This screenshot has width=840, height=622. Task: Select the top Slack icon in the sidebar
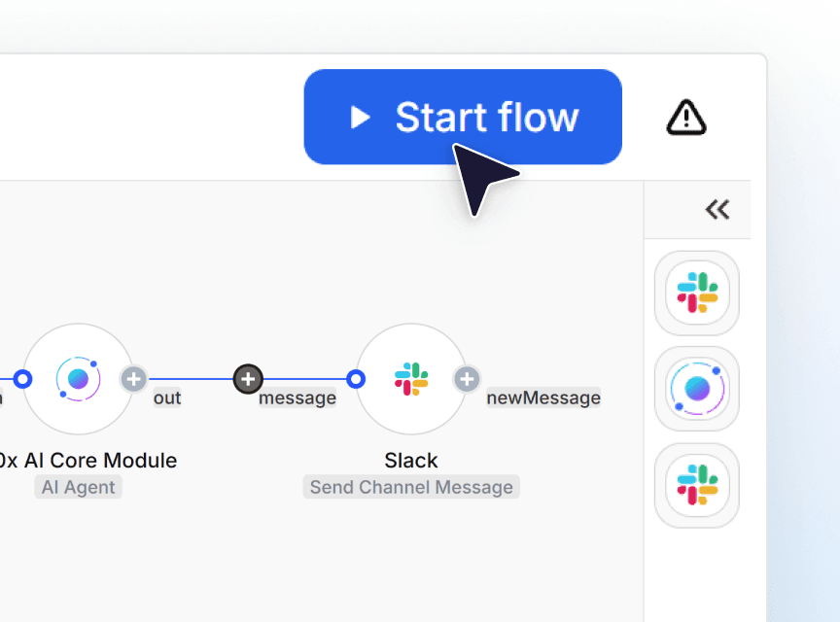pyautogui.click(x=697, y=293)
